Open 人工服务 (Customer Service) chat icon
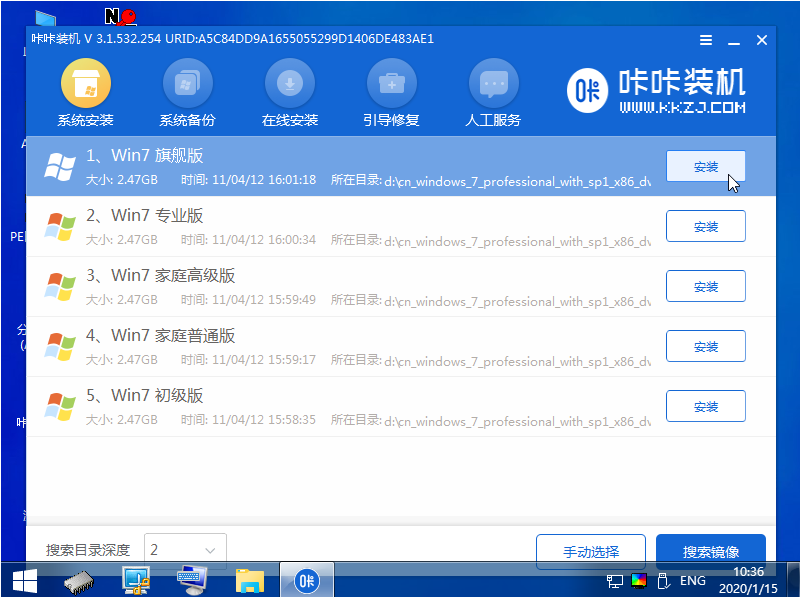Image resolution: width=800 pixels, height=597 pixels. pos(493,91)
